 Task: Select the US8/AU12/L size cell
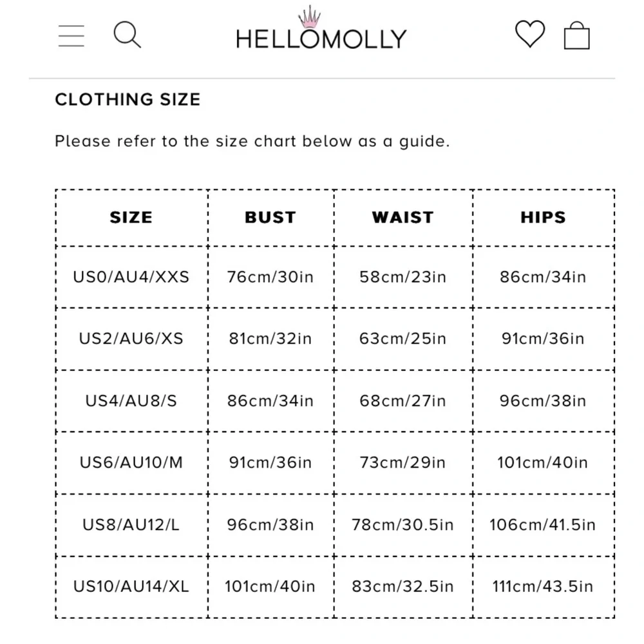pyautogui.click(x=131, y=525)
